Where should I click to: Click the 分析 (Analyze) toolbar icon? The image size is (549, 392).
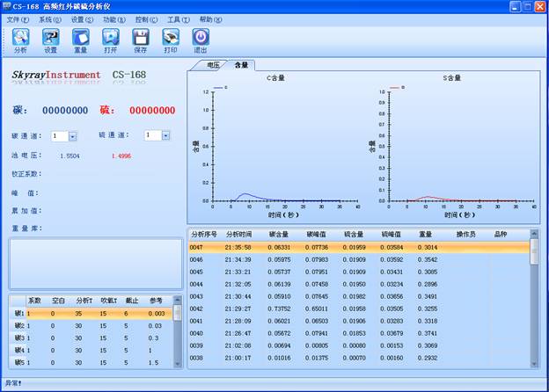click(20, 40)
